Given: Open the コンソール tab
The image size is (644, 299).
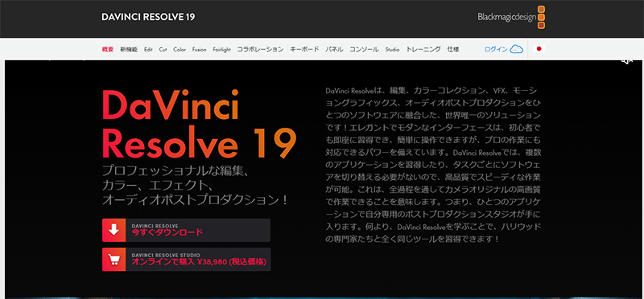Looking at the screenshot, I should coord(364,49).
